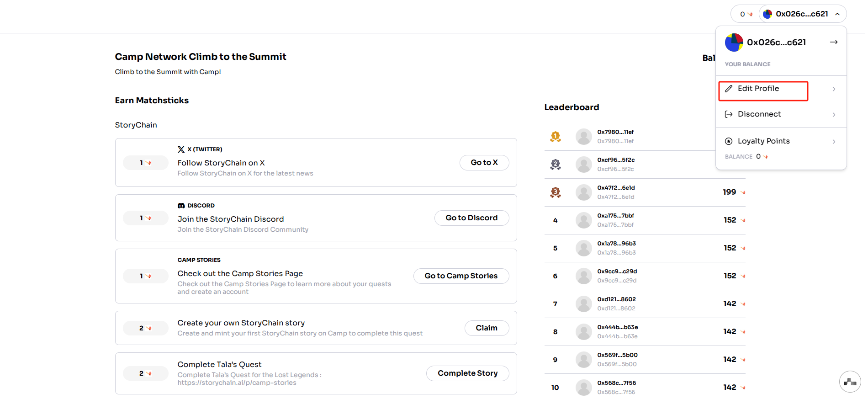Click the score 152 in rank 4 row

[730, 220]
